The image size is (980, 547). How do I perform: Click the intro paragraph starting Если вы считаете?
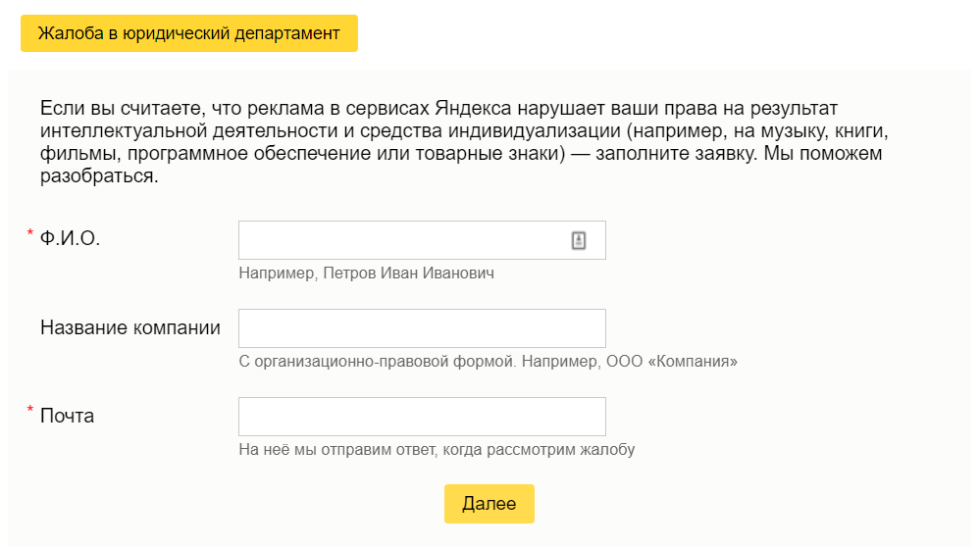tap(464, 142)
